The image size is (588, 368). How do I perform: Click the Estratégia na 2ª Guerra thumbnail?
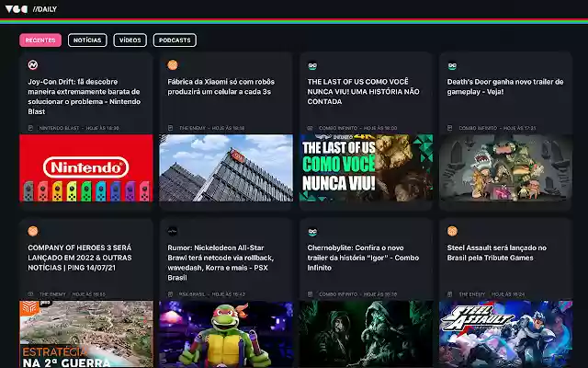click(86, 334)
